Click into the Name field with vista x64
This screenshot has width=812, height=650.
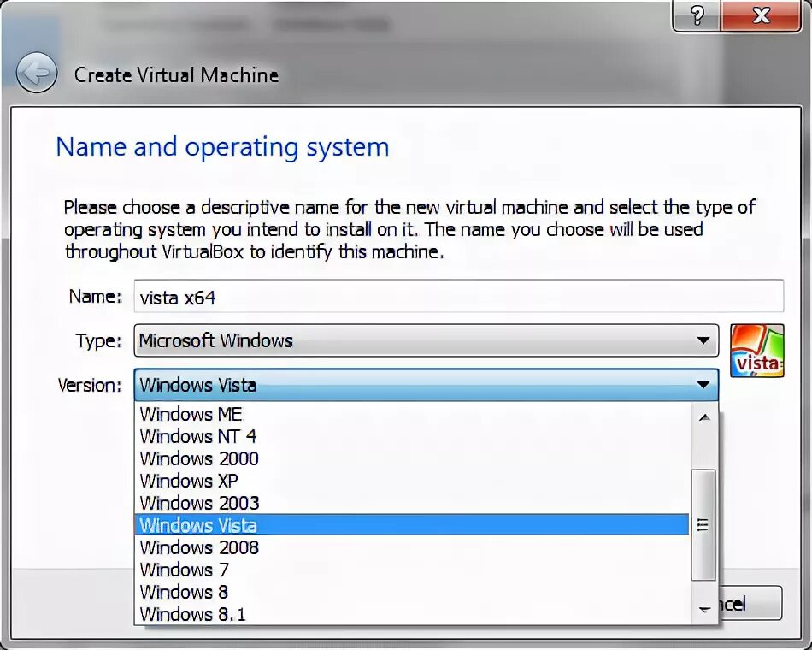pos(459,297)
